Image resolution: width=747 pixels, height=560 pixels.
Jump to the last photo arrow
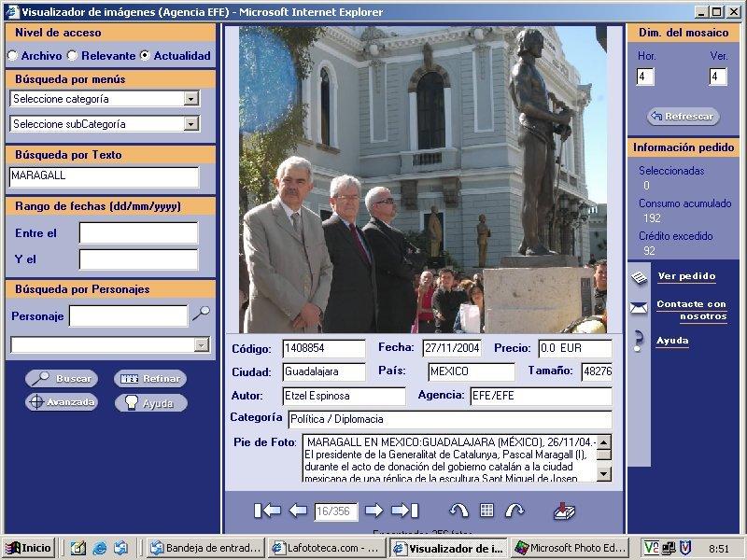(404, 511)
